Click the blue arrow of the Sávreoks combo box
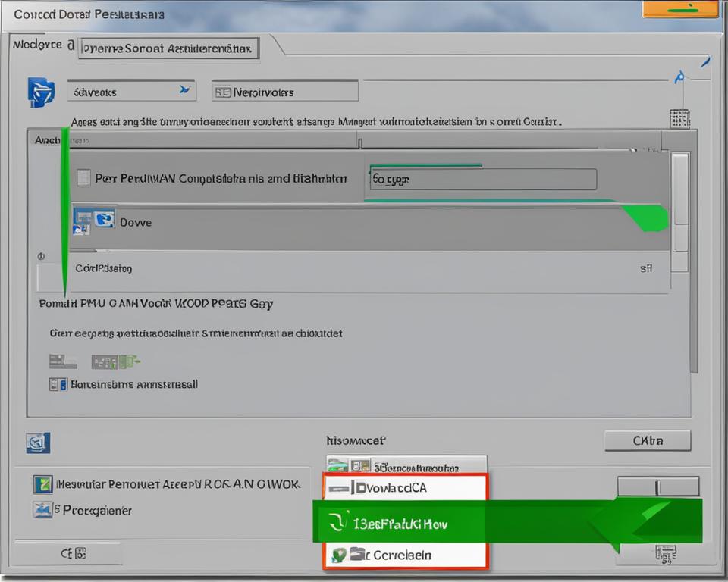The height and width of the screenshot is (582, 728). point(185,89)
